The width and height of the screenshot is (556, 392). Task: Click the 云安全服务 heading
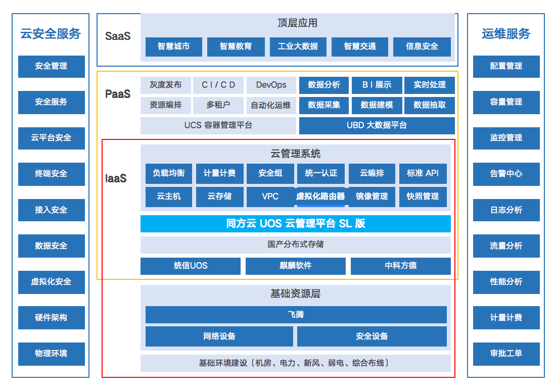click(51, 34)
